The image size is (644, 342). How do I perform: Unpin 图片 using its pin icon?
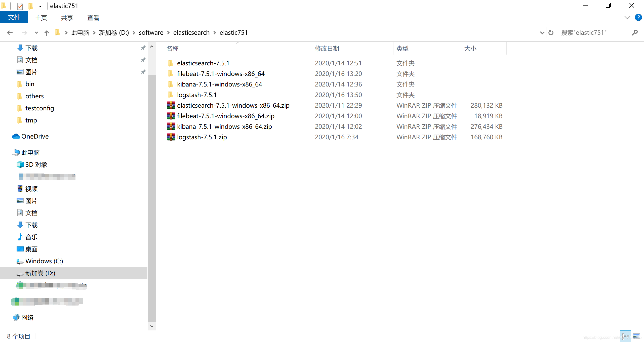click(143, 72)
